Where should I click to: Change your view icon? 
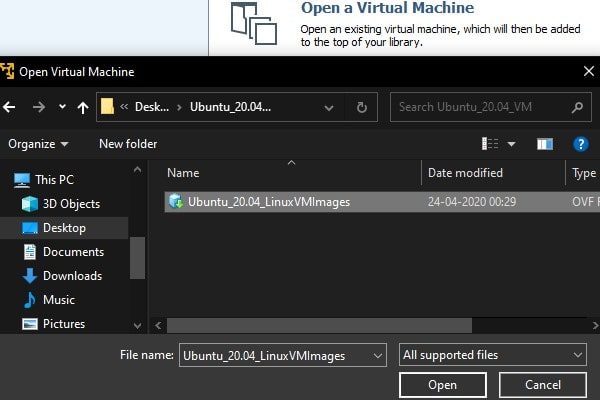tap(490, 144)
